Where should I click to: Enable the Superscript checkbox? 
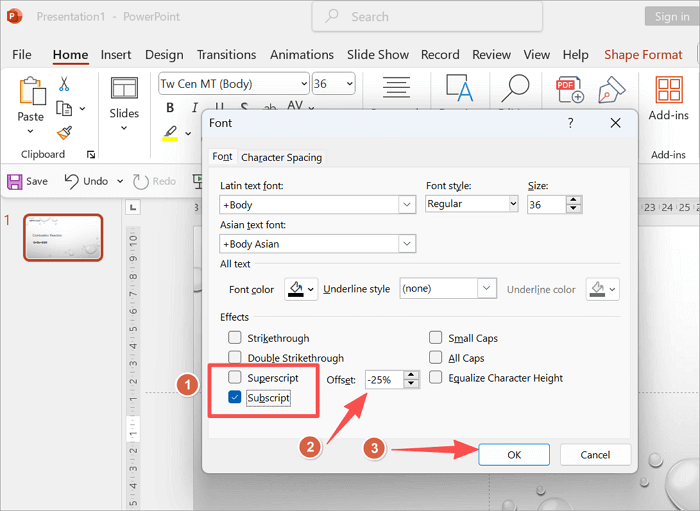click(x=235, y=378)
